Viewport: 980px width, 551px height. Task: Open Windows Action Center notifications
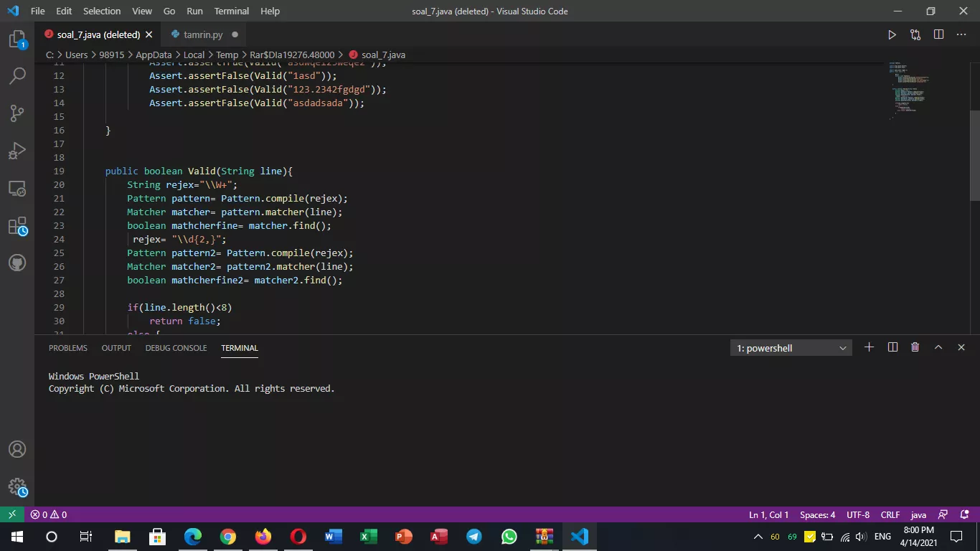pos(956,537)
